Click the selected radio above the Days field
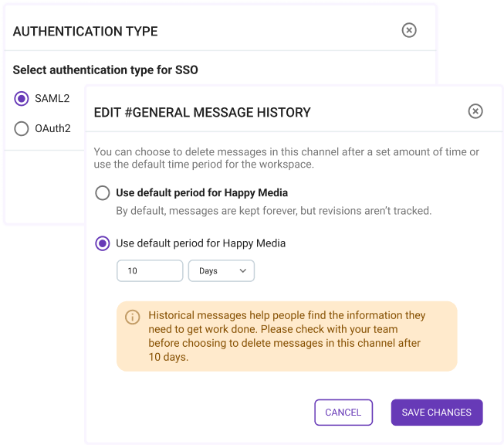 point(102,243)
